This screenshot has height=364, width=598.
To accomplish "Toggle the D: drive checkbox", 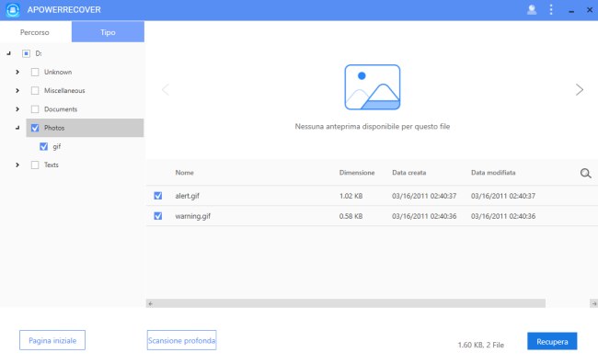I will [26, 53].
